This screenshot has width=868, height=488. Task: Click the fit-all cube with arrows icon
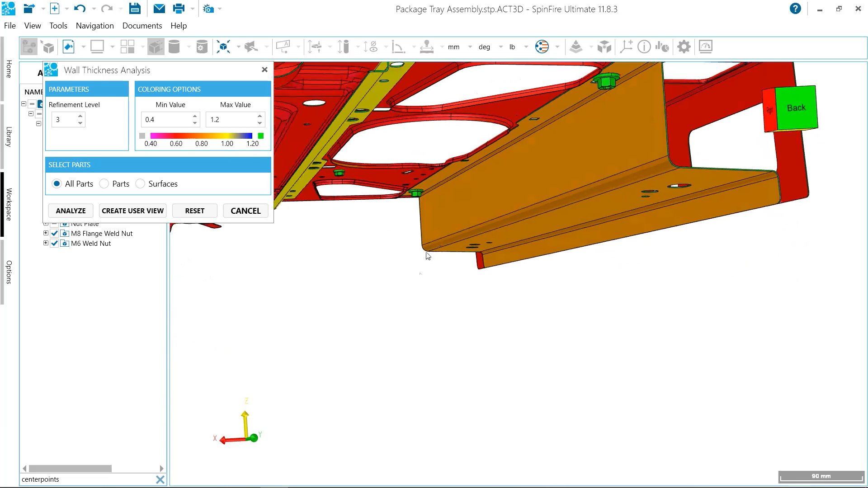click(x=223, y=47)
